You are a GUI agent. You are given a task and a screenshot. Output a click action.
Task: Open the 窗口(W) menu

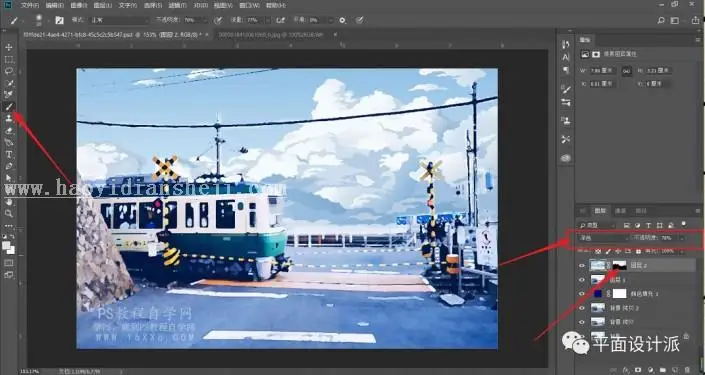(250, 5)
